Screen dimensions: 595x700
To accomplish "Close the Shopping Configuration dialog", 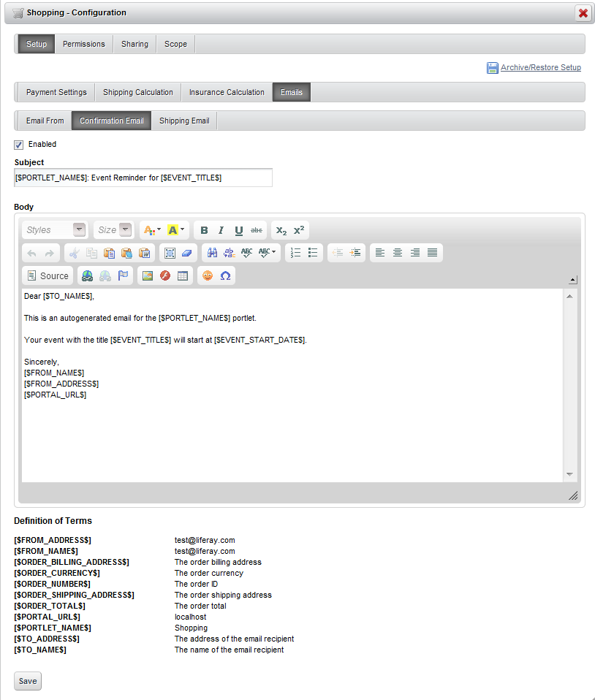I will coord(583,13).
